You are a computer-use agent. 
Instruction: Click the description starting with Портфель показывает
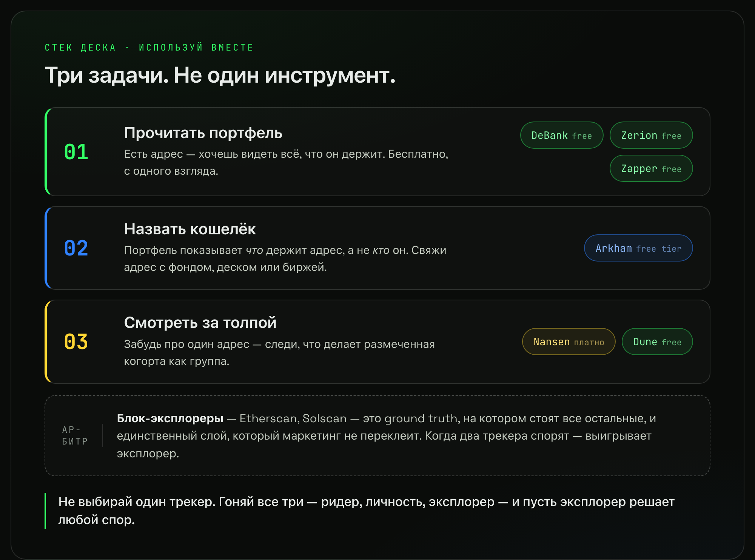click(x=285, y=258)
